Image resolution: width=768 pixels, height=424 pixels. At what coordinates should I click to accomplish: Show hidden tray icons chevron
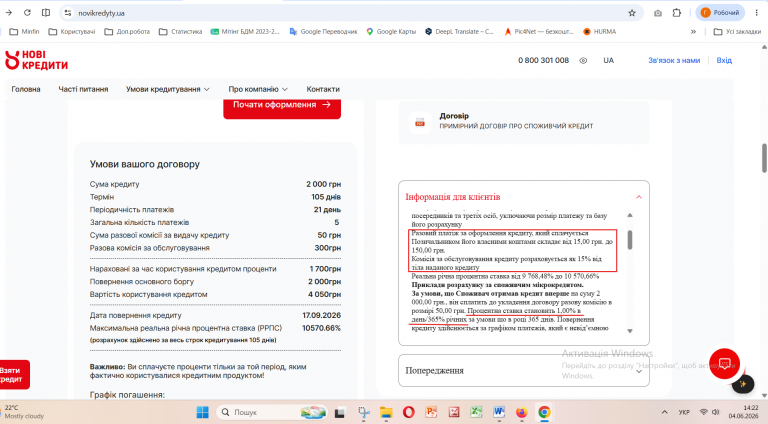click(664, 412)
